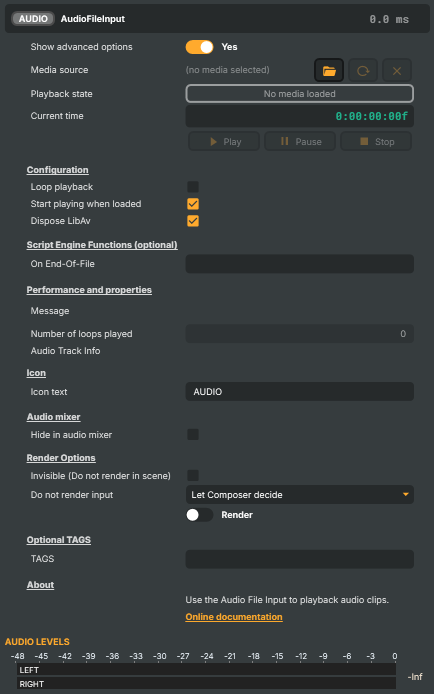
Task: Click the AudioFileInput title text
Action: pos(93,19)
